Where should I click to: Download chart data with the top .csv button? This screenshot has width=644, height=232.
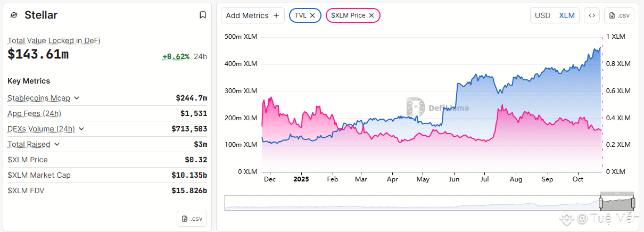[x=621, y=15]
